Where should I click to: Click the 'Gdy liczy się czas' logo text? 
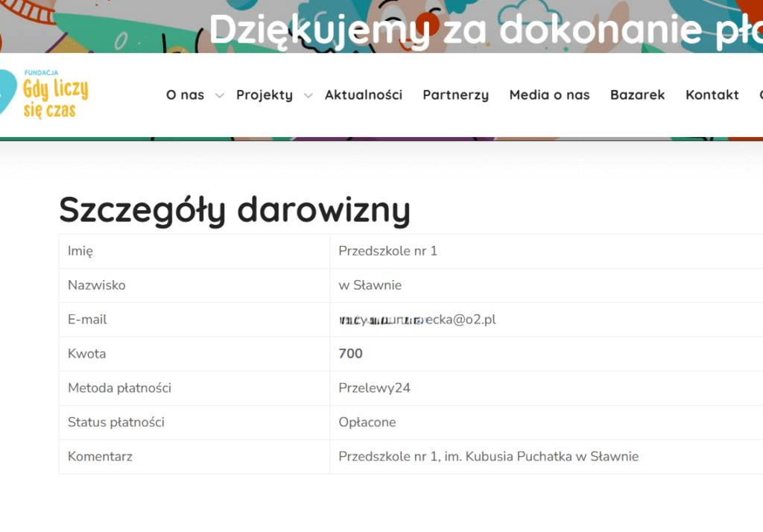[x=55, y=98]
